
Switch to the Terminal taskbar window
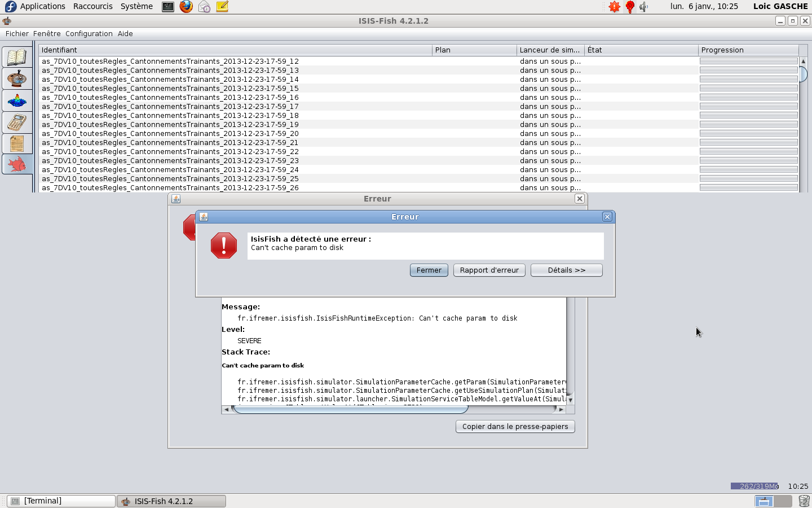coord(61,501)
